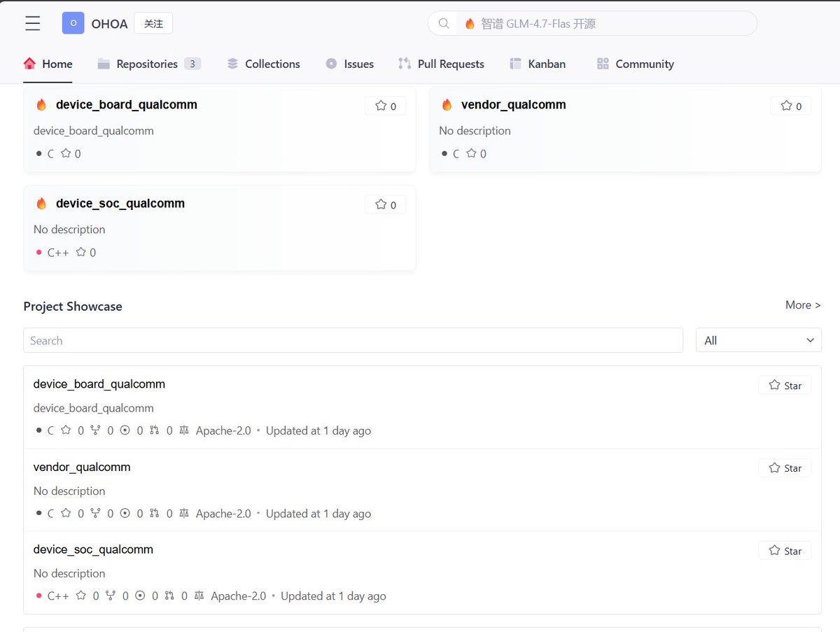The height and width of the screenshot is (632, 840).
Task: Click the Kanban board icon in navigation
Action: click(516, 63)
